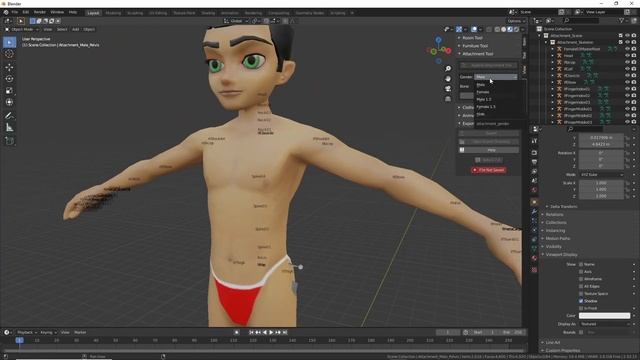This screenshot has width=640, height=360.
Task: Expand the Room Tool panel
Action: (x=472, y=38)
